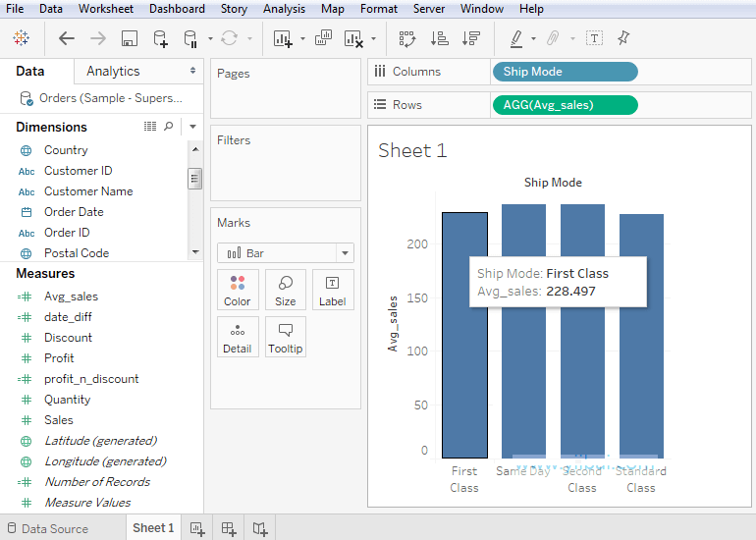Click the Undo back arrow
Viewport: 756px width, 540px height.
point(67,38)
